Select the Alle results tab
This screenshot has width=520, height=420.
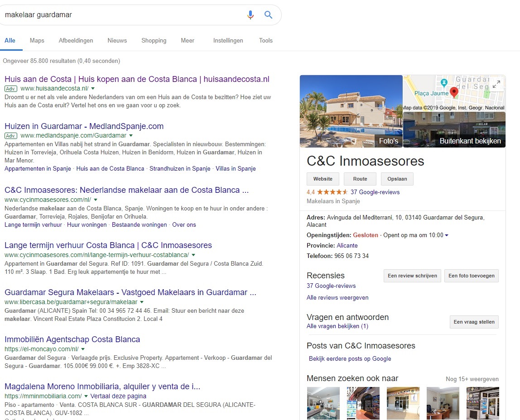10,40
